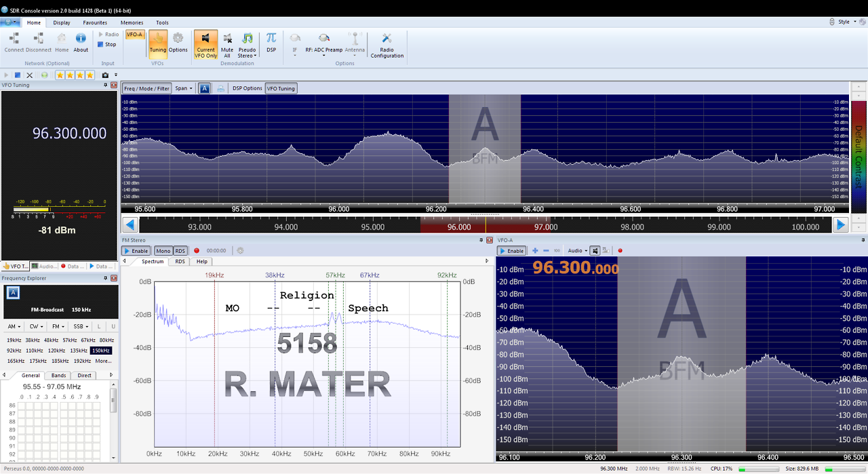The height and width of the screenshot is (474, 868).
Task: Toggle RDS in FM Stereo toolbar
Action: click(x=180, y=251)
